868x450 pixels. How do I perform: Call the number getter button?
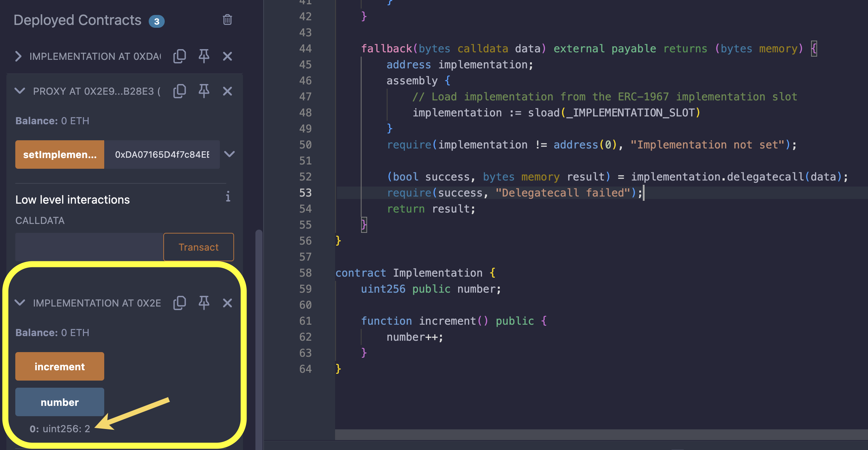60,402
